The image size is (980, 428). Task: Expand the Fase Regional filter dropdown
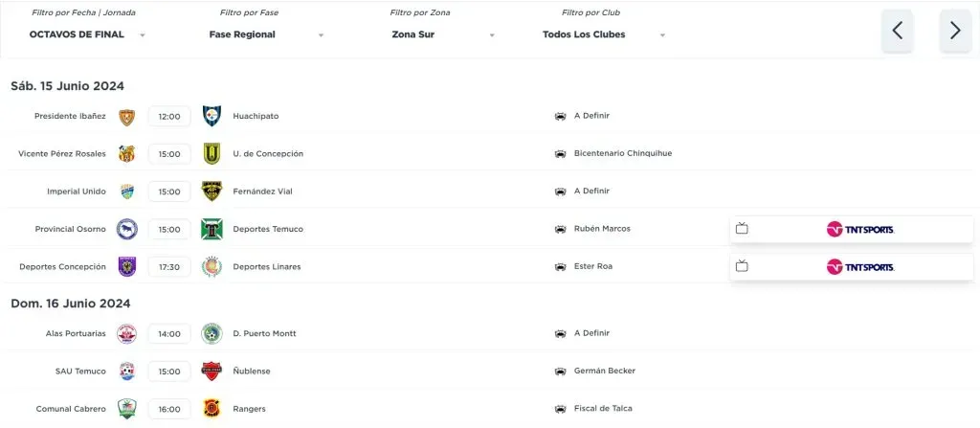pyautogui.click(x=266, y=34)
